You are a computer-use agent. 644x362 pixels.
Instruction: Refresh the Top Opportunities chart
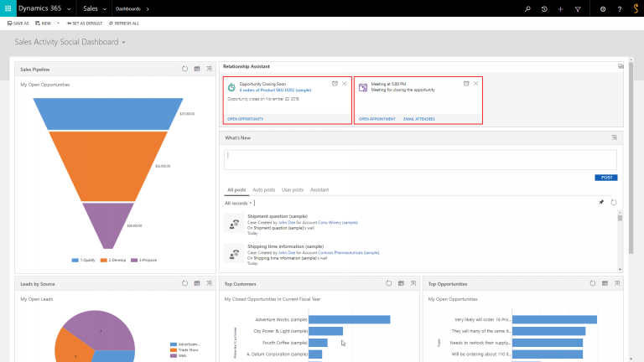pos(593,283)
